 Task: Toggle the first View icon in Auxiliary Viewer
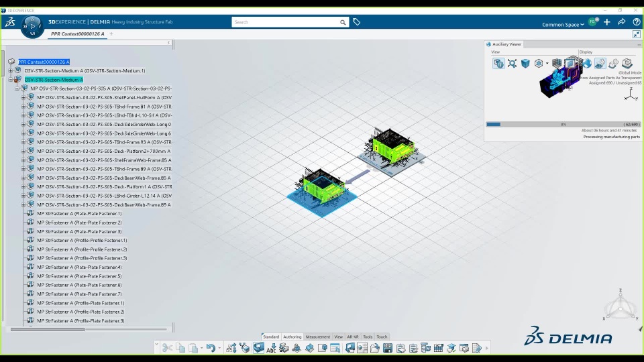click(498, 63)
